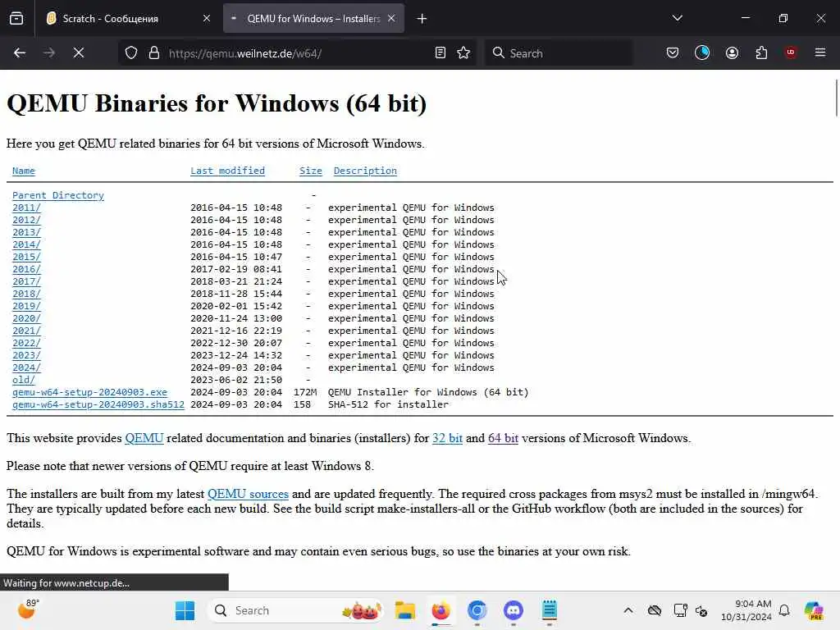Open the tracking protection shield icon

pyautogui.click(x=131, y=52)
